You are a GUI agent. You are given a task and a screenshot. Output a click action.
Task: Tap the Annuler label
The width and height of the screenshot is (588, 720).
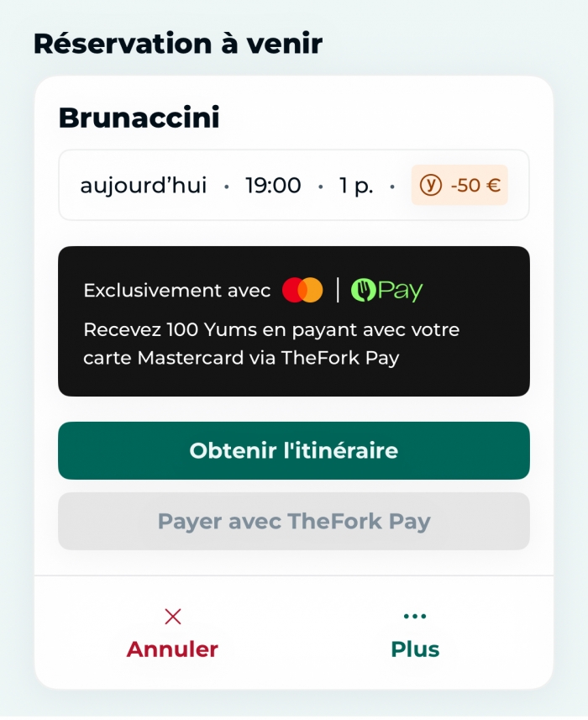coord(172,649)
